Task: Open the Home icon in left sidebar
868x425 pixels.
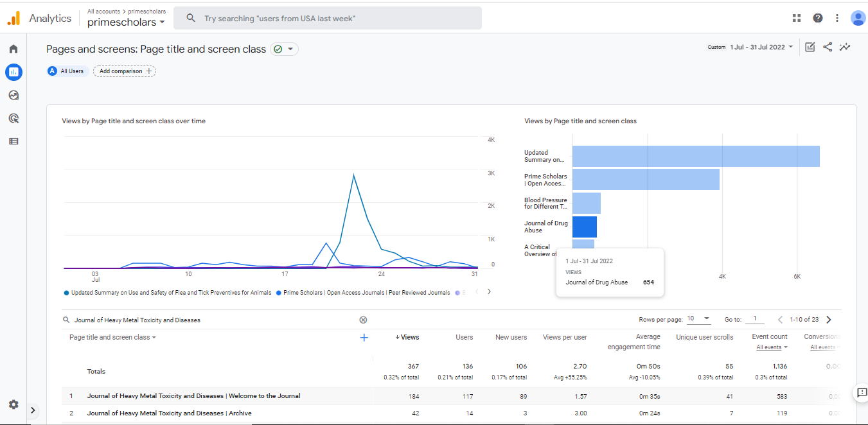Action: 13,49
